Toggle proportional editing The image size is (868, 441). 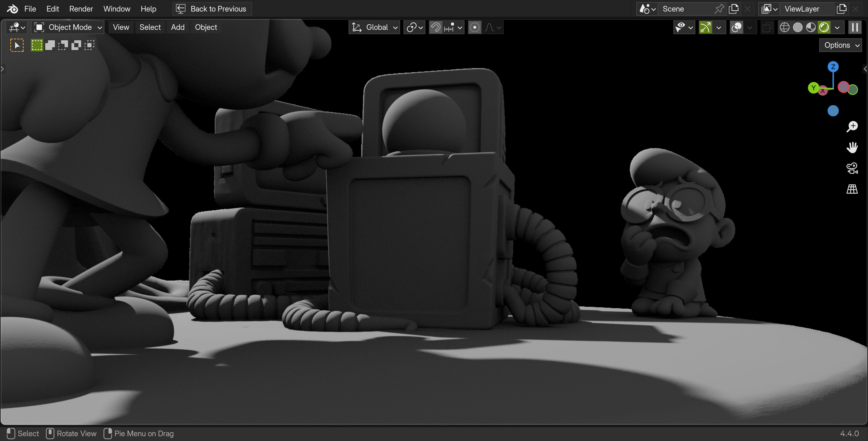tap(474, 27)
